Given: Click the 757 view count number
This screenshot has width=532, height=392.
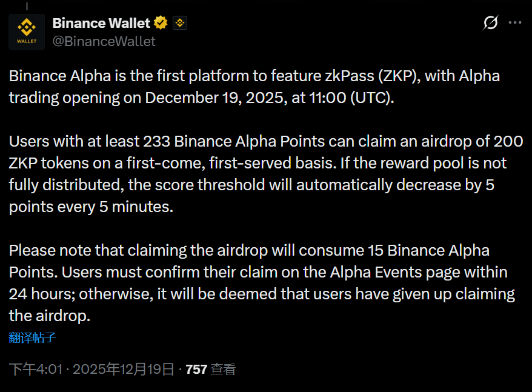Looking at the screenshot, I should 196,369.
